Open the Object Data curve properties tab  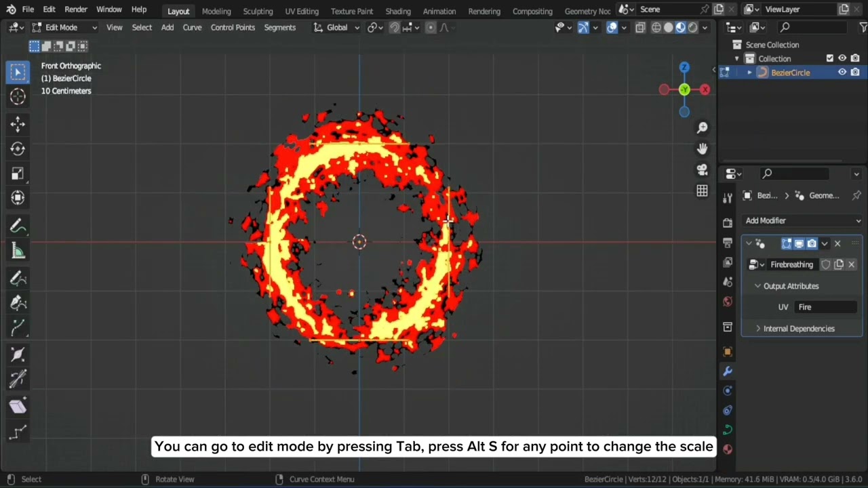pos(728,430)
